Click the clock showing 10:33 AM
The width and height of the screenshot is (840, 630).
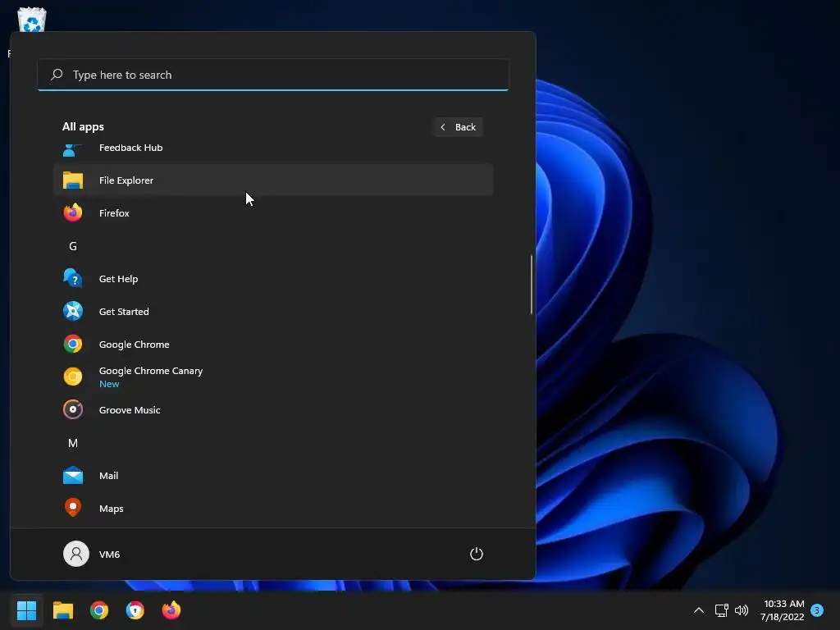coord(783,604)
